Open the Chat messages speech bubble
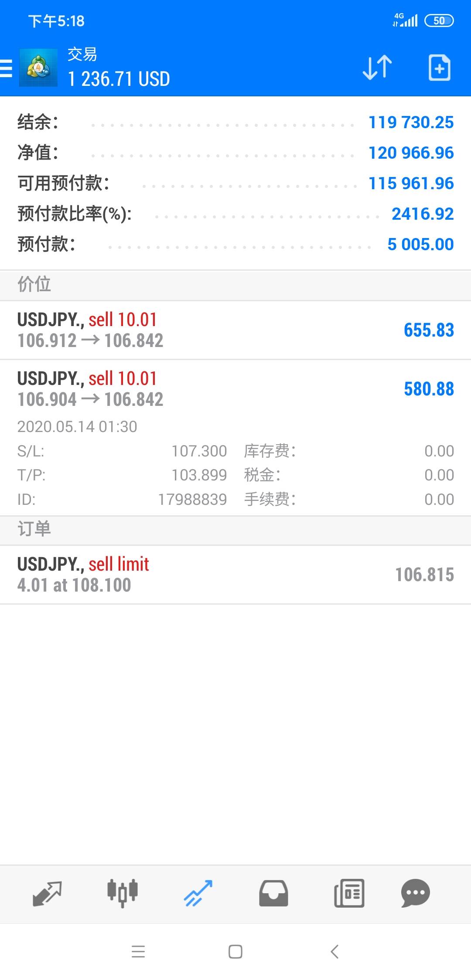The width and height of the screenshot is (471, 980). pos(415,893)
